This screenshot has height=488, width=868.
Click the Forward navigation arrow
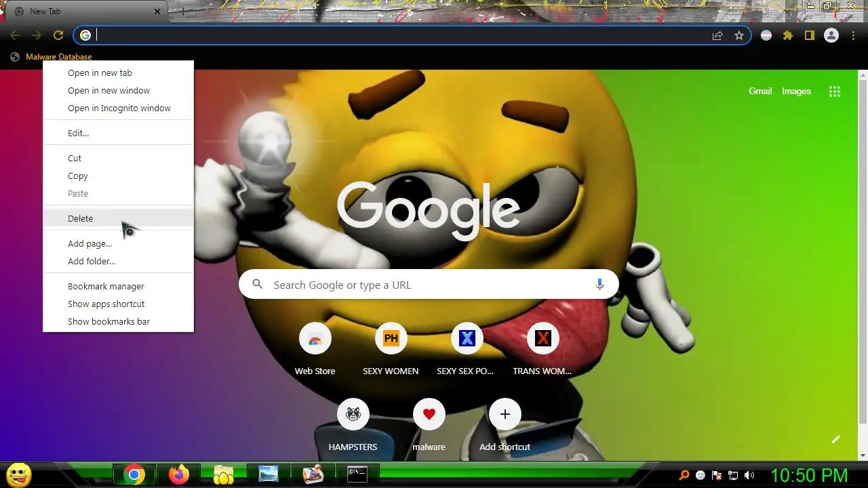click(37, 35)
